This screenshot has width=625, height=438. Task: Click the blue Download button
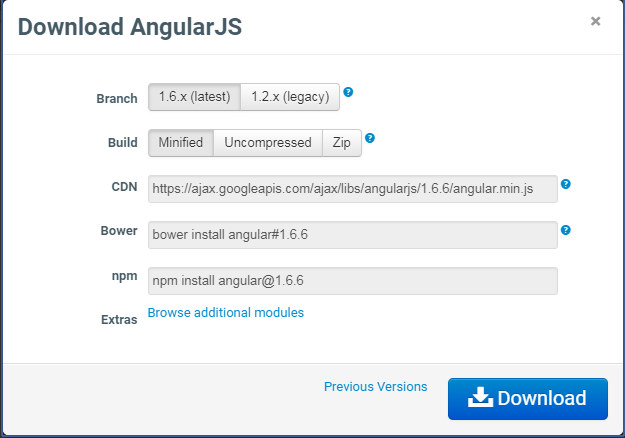[x=528, y=399]
